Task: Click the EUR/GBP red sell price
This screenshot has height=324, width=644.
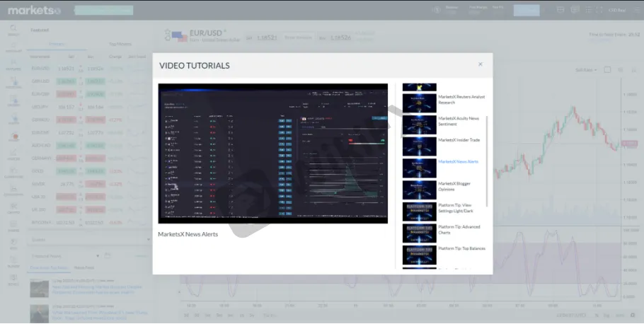Action: (66, 94)
